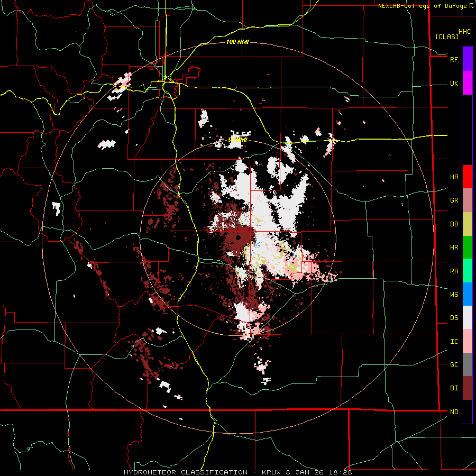Click the RF purple legend swatch
The image size is (476, 476).
(x=467, y=59)
